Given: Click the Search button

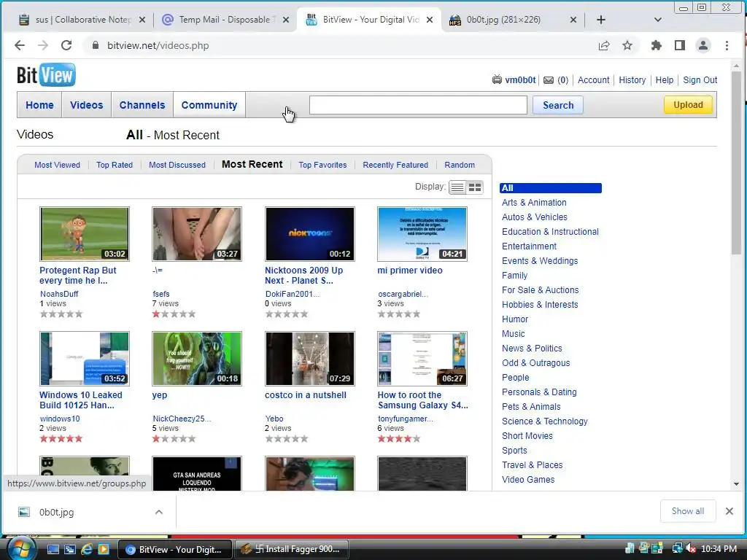Looking at the screenshot, I should click(558, 105).
